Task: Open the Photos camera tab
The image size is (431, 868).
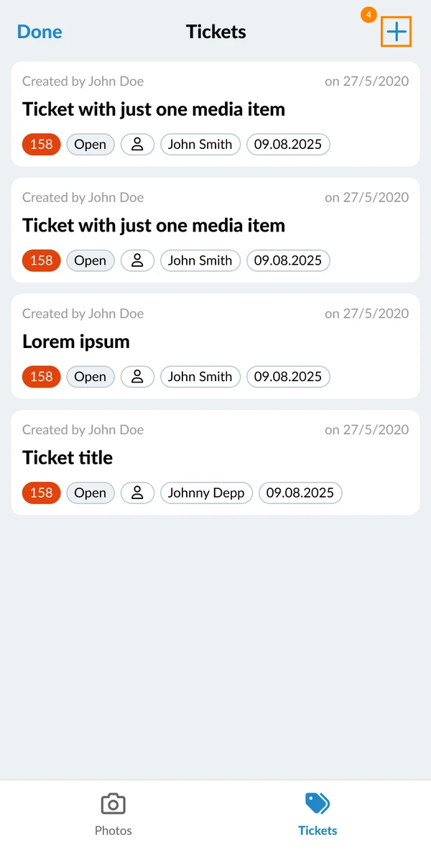Action: click(113, 815)
